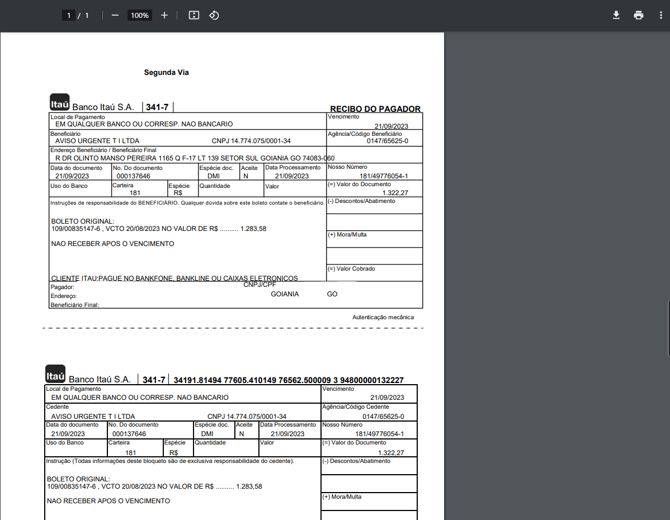The image size is (670, 520).
Task: Click the "Segunda Via" heading
Action: 166,72
